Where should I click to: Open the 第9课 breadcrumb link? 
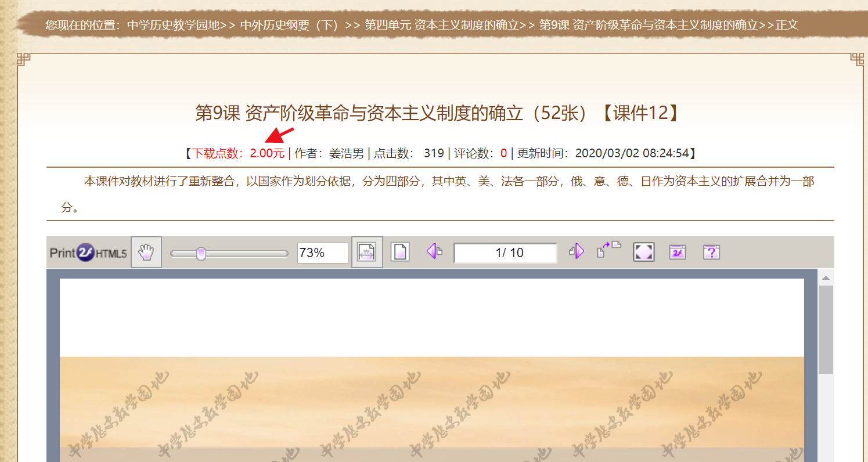click(x=649, y=25)
